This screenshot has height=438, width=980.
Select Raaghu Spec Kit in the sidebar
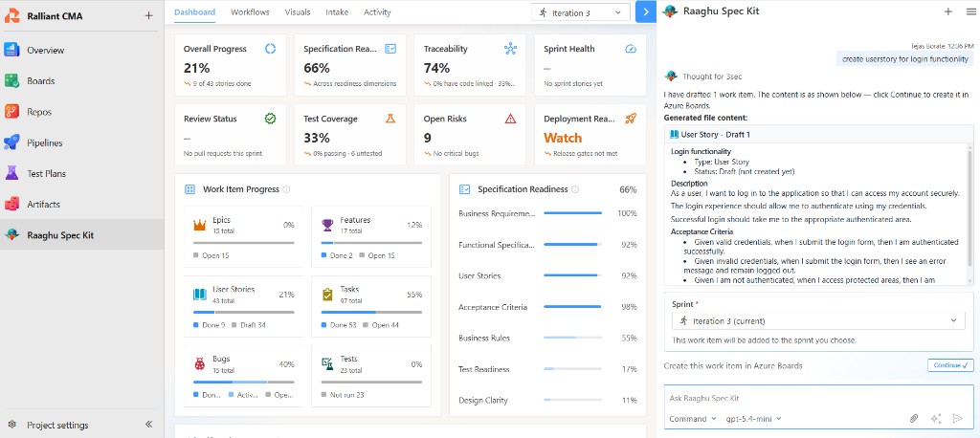(82, 235)
